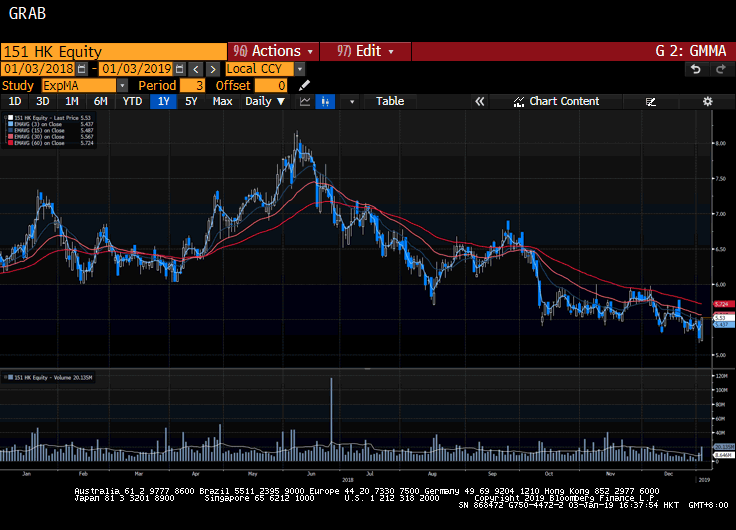Click the ExpMA study field
736x530 pixels.
click(x=79, y=85)
